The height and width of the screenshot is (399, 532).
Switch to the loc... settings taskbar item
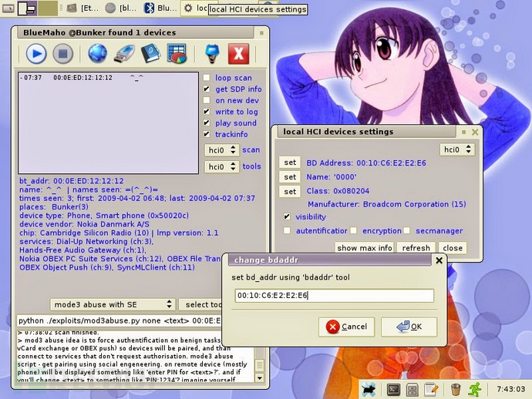coord(195,8)
